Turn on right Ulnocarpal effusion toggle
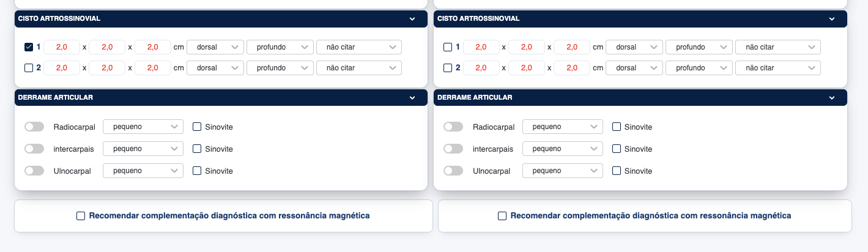The image size is (868, 252). tap(453, 171)
